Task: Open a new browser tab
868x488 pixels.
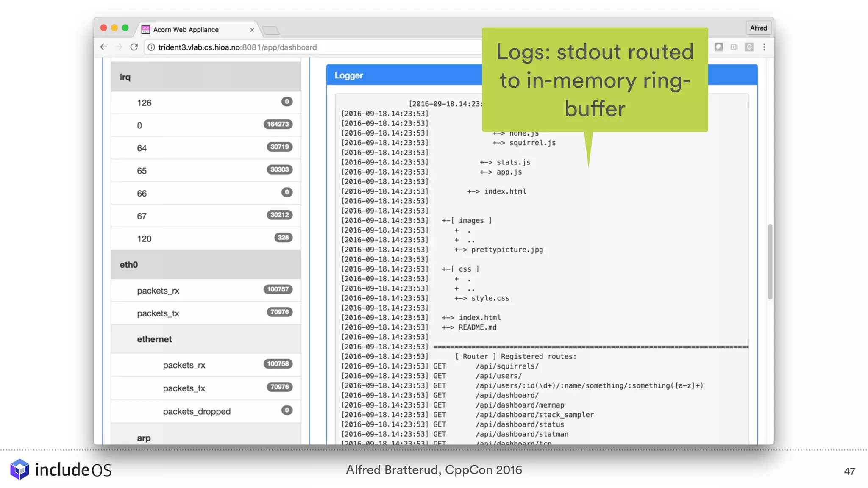Action: click(x=271, y=30)
